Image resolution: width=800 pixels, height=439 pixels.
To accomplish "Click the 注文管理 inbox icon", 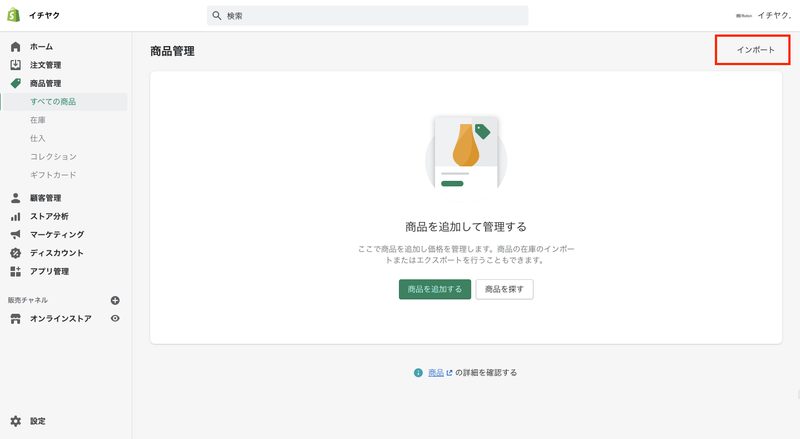I will (15, 65).
